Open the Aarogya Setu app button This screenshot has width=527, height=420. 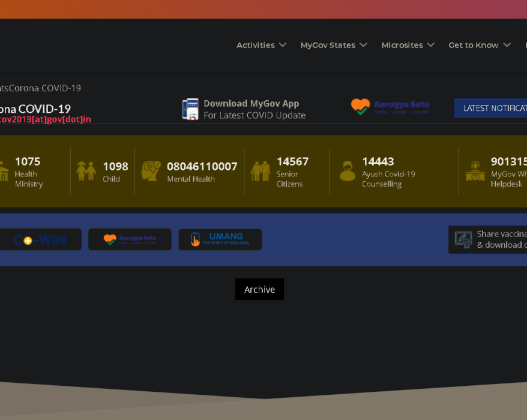130,239
